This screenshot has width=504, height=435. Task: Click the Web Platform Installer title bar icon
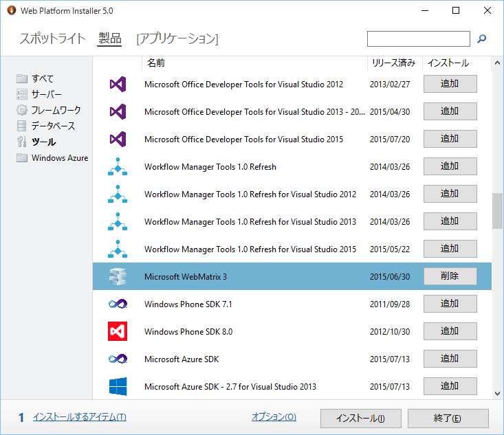tap(11, 10)
